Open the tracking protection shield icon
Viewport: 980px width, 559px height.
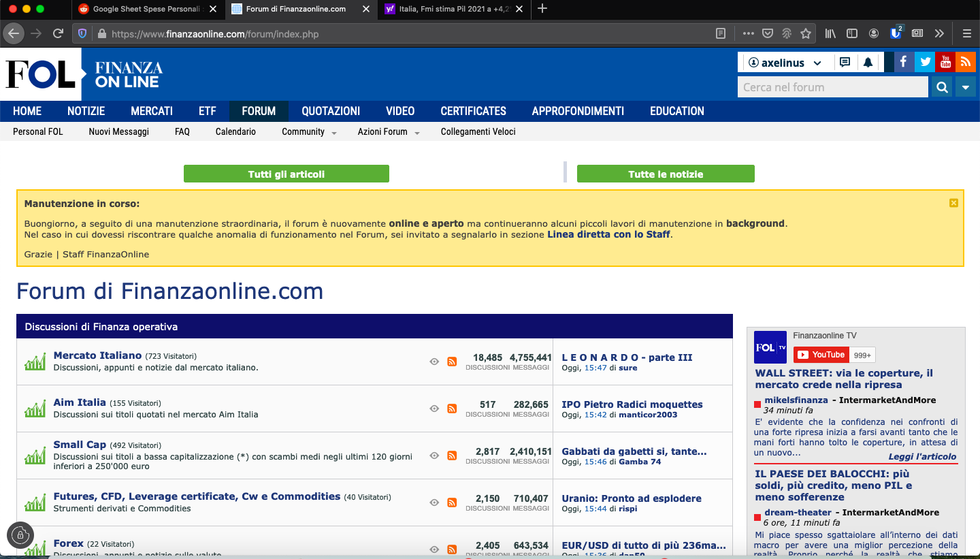click(x=82, y=33)
